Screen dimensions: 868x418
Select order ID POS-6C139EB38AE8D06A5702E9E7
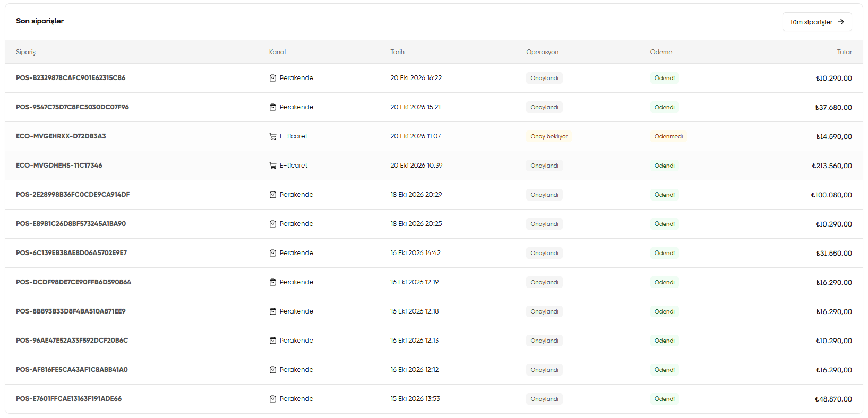pos(72,253)
